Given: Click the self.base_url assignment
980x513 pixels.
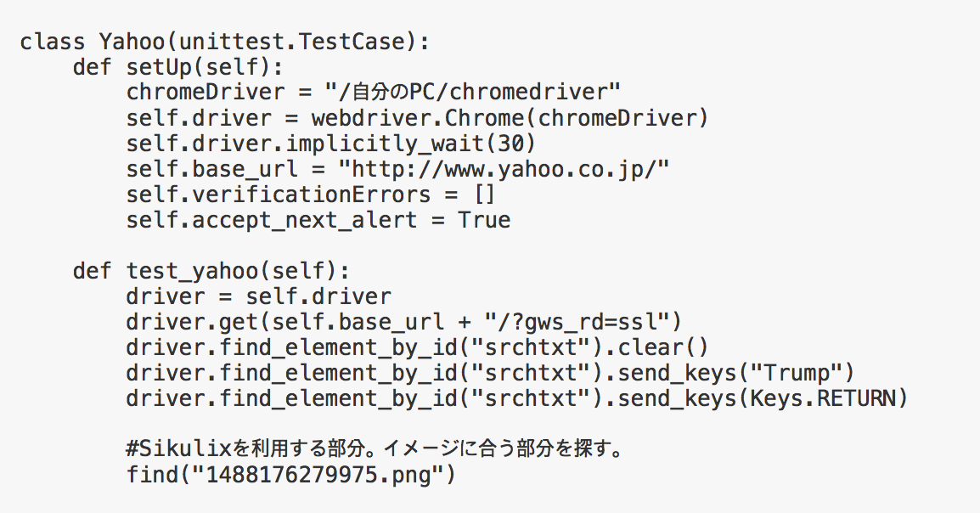Looking at the screenshot, I should [x=397, y=169].
